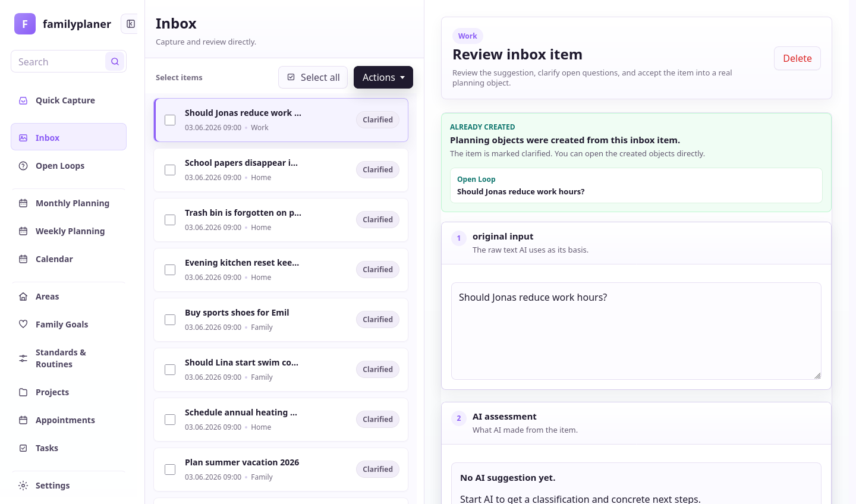
Task: Open School papers disappear inbox item
Action: pos(281,170)
